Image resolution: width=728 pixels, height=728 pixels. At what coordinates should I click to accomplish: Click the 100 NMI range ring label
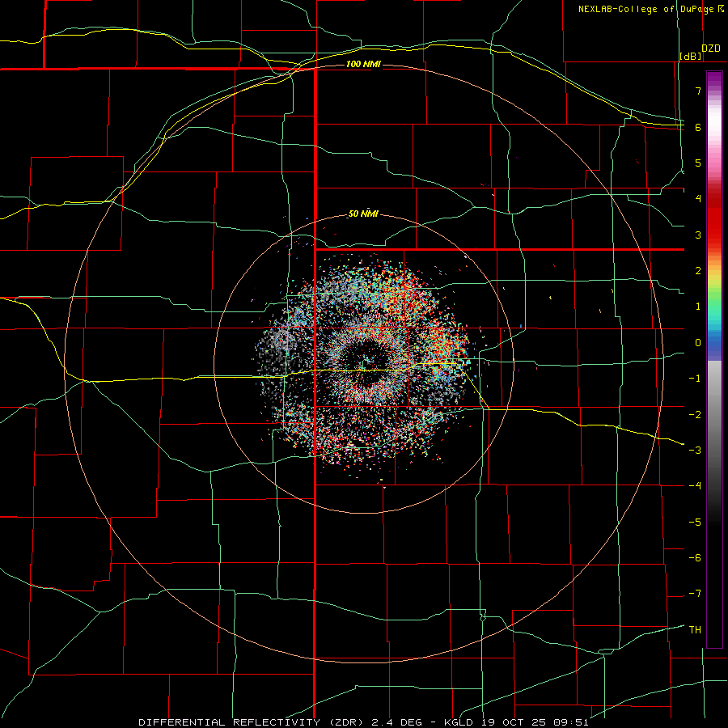363,64
